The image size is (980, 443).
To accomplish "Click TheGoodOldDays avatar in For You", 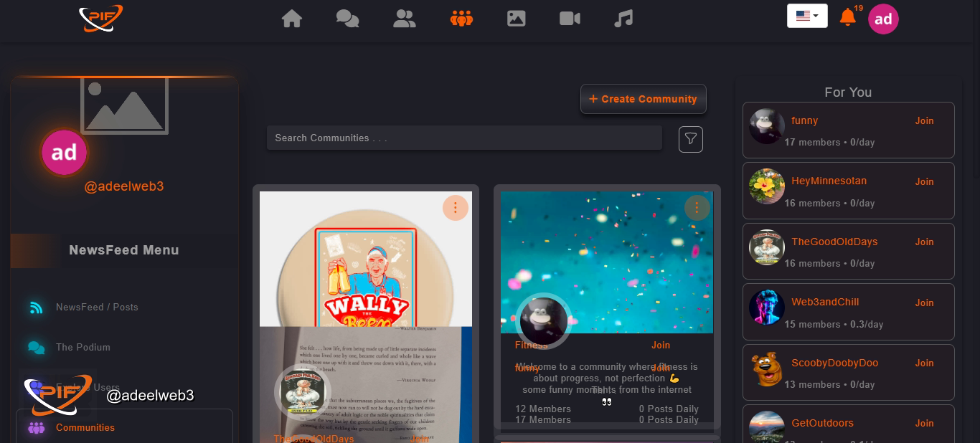I will coord(767,247).
